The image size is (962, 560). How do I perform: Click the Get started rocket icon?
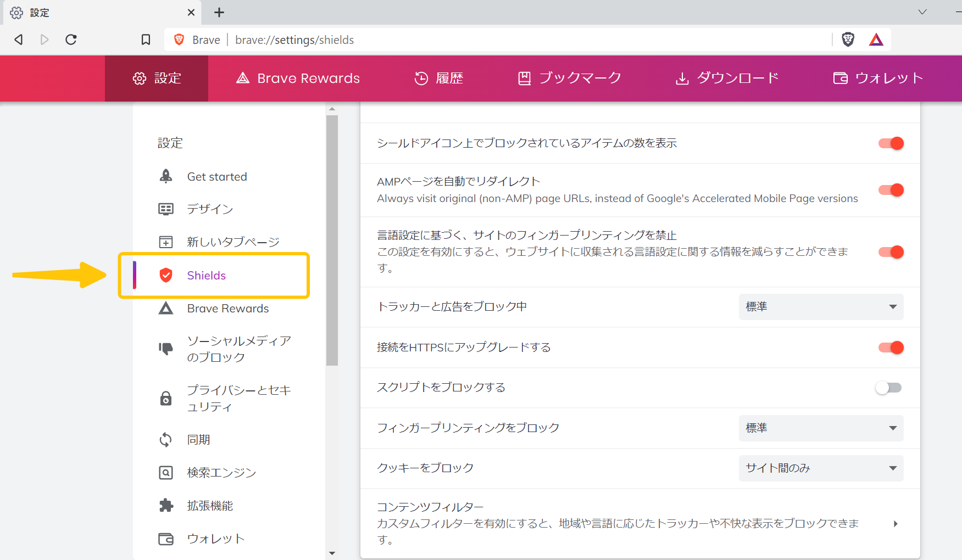166,176
